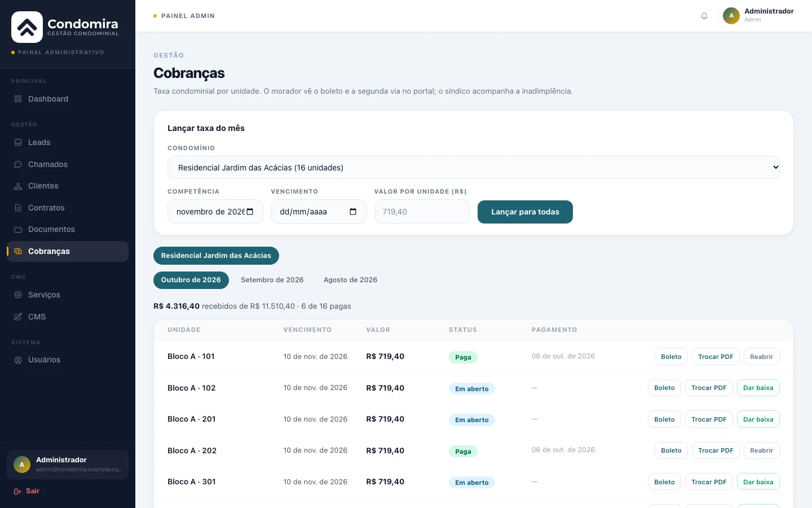Click the Clientes people icon
The height and width of the screenshot is (508, 812).
tap(18, 186)
